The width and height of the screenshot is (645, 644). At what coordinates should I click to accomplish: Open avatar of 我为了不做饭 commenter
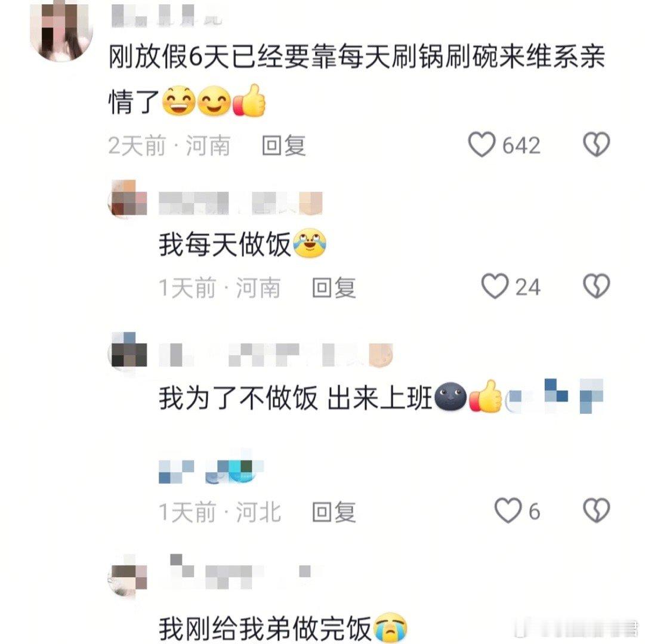(x=128, y=352)
